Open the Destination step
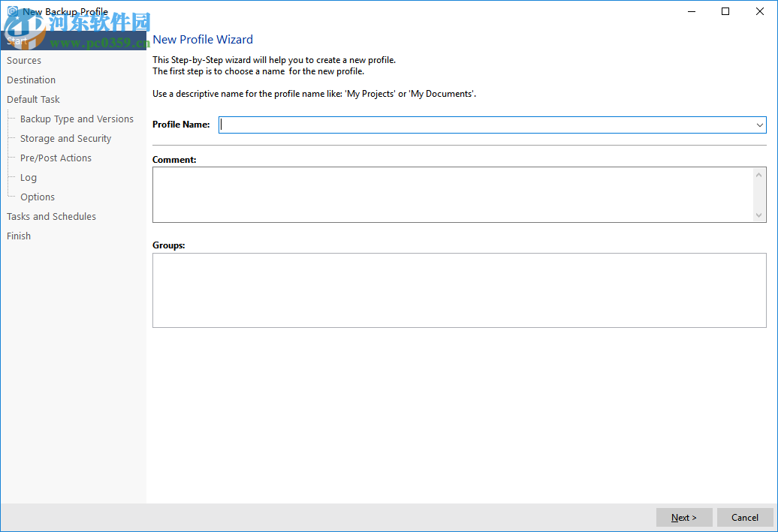The width and height of the screenshot is (778, 532). pyautogui.click(x=31, y=80)
